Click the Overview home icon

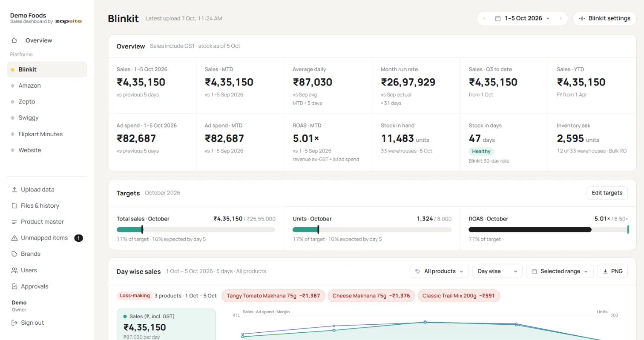point(14,40)
